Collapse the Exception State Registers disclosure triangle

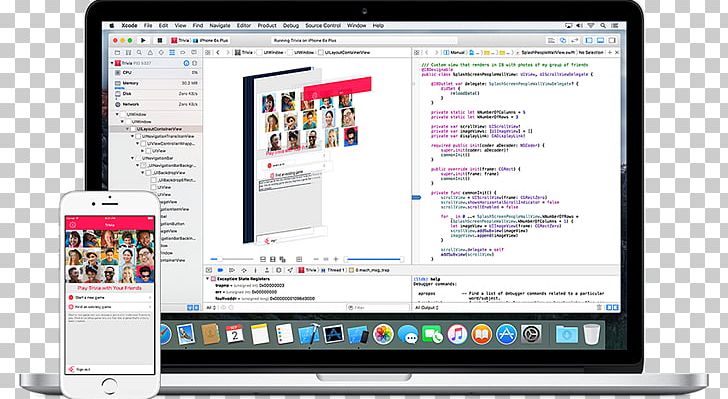[208, 279]
